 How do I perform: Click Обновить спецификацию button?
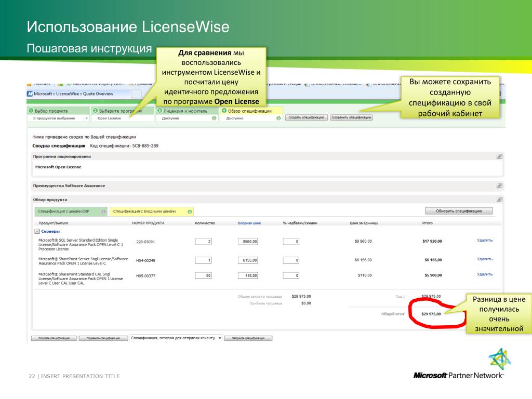coord(459,211)
